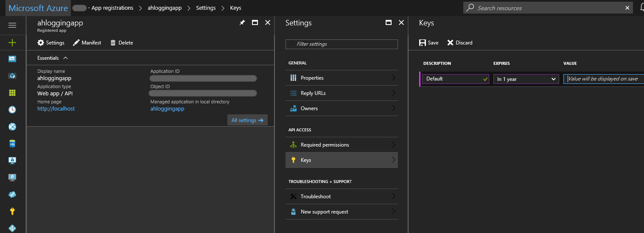Click the chevron on New support request row

point(393,211)
